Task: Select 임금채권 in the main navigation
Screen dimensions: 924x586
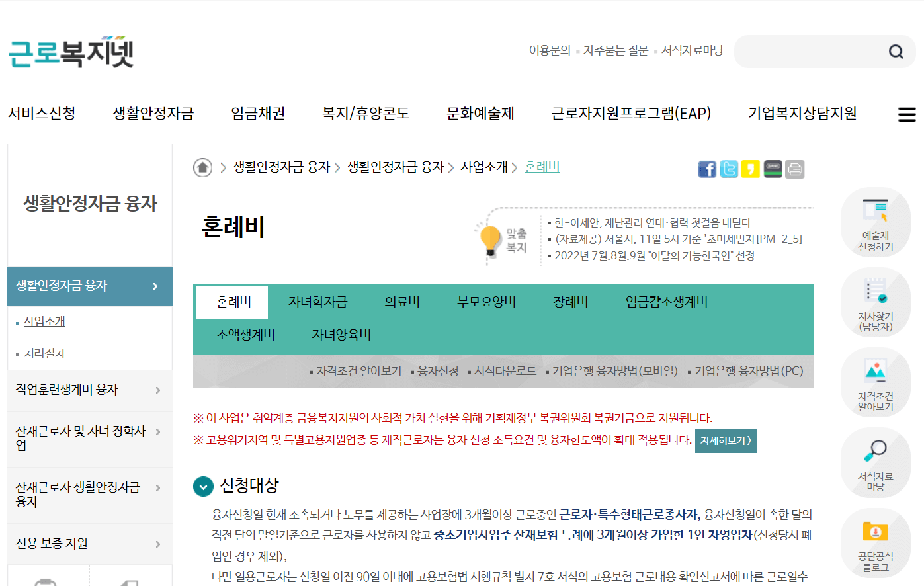Action: pos(257,113)
